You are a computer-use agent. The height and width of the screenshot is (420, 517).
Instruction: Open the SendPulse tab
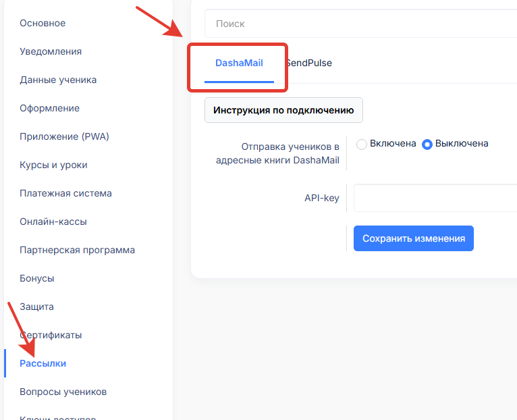(x=310, y=63)
